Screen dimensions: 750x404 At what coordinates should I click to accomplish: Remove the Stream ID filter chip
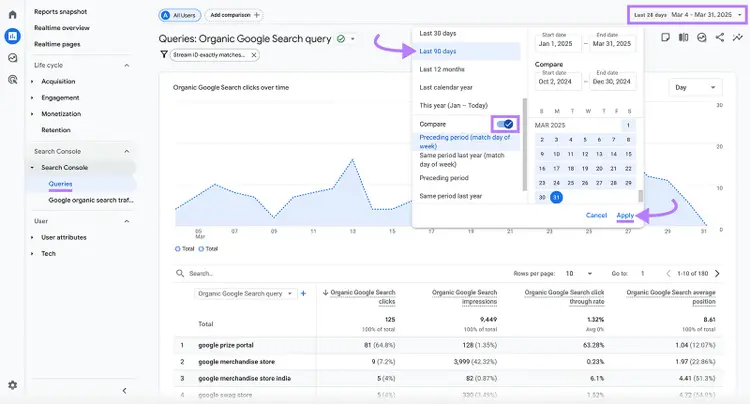click(254, 55)
